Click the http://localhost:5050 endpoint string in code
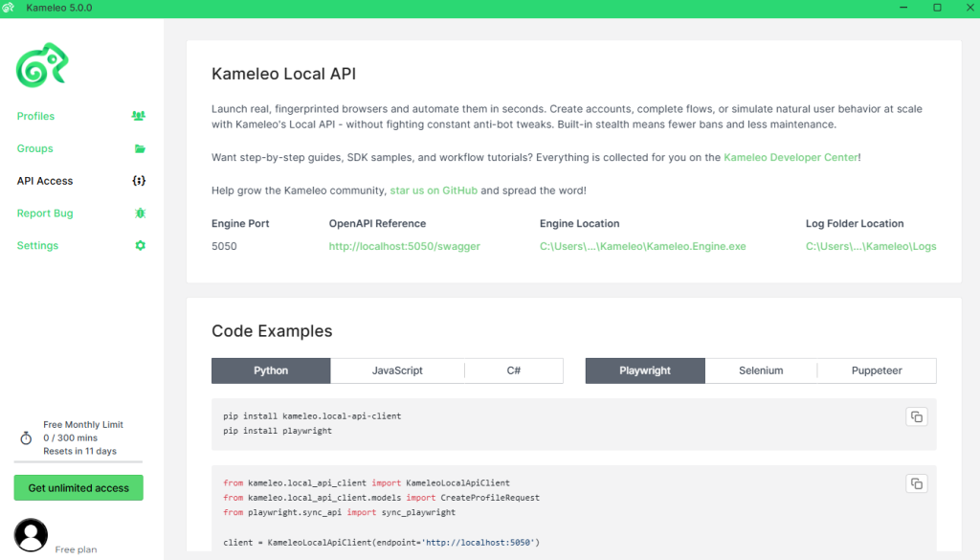 (479, 543)
